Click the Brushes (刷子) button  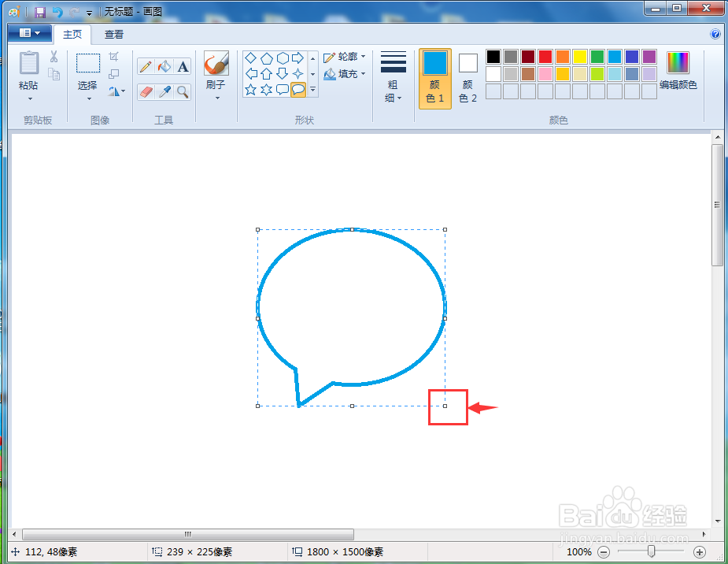click(x=216, y=63)
